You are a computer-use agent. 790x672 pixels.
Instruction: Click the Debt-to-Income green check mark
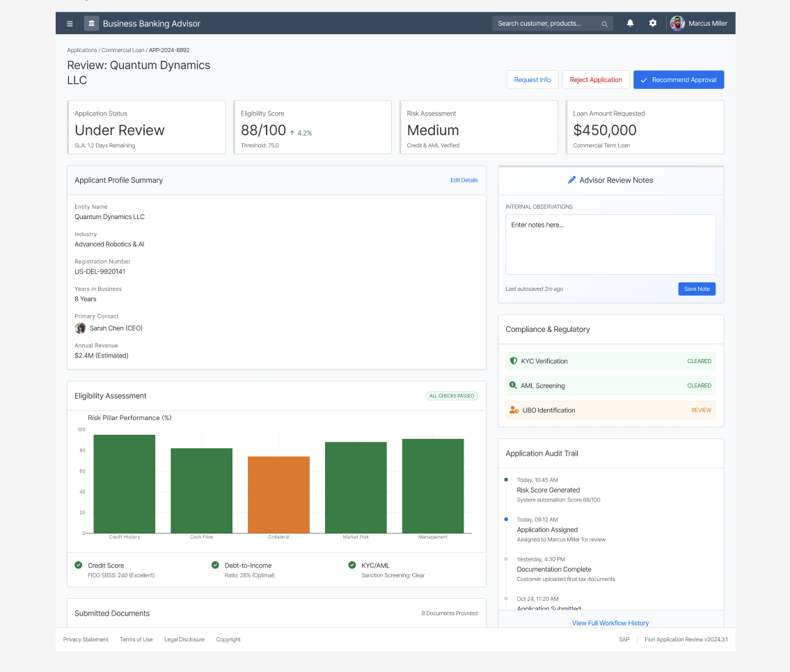(215, 565)
